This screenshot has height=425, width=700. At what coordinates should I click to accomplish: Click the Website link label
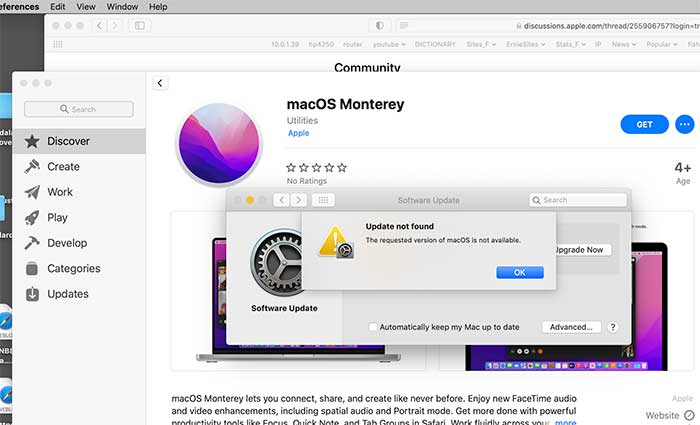pos(662,415)
